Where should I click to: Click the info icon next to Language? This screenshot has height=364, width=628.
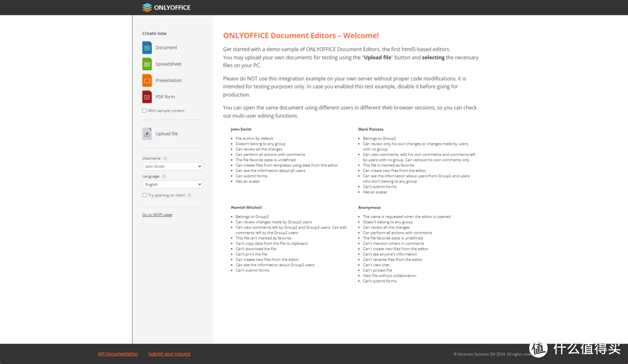click(164, 176)
